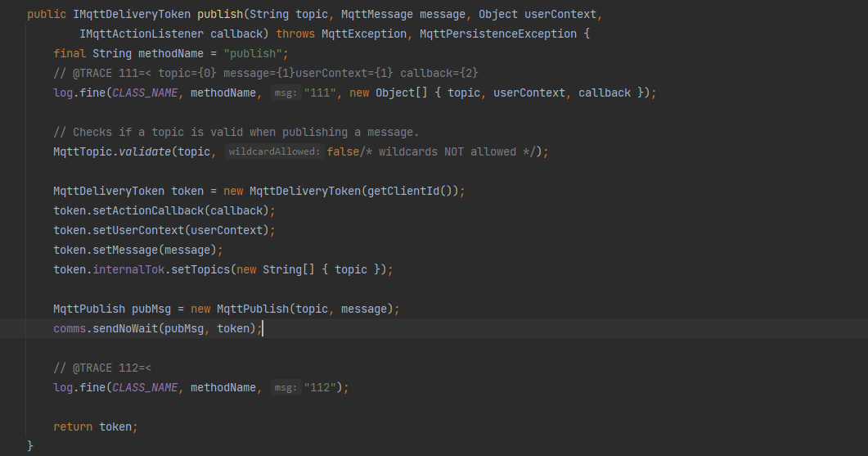Viewport: 868px width, 456px height.
Task: Click the sendNoWait method call
Action: click(125, 328)
